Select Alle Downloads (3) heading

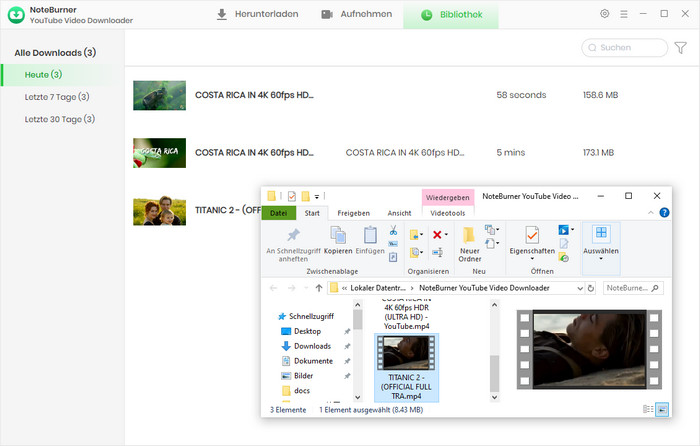tap(55, 53)
